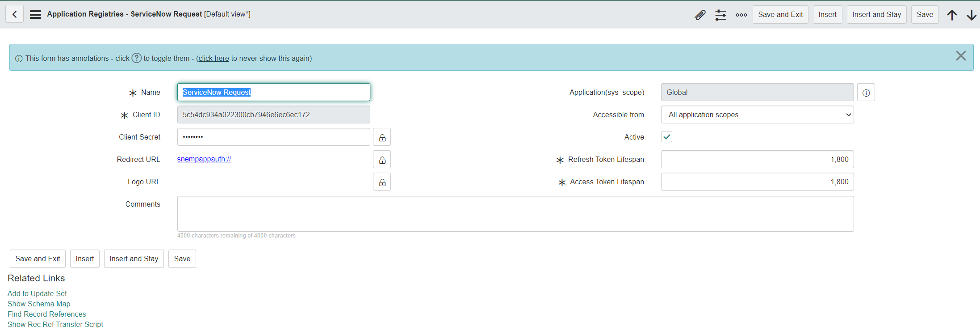Open Show Rec Ref Transfer Script link
Viewport: 980px width, 335px height.
tap(55, 324)
